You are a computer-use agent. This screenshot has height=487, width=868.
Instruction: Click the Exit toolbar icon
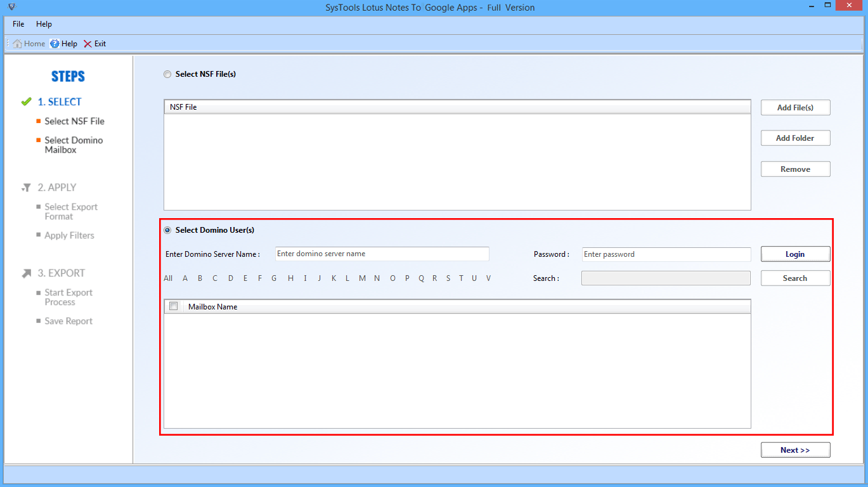pos(94,44)
